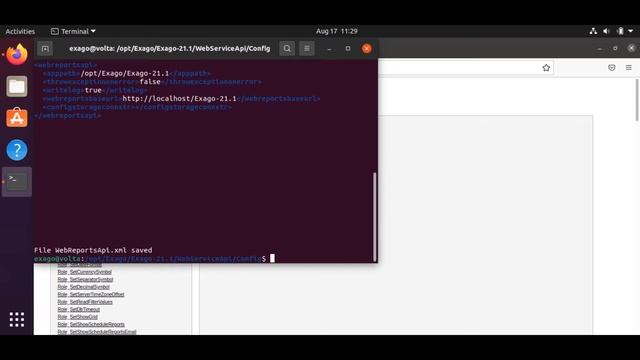Show Applications grid in the dock

coord(17,320)
